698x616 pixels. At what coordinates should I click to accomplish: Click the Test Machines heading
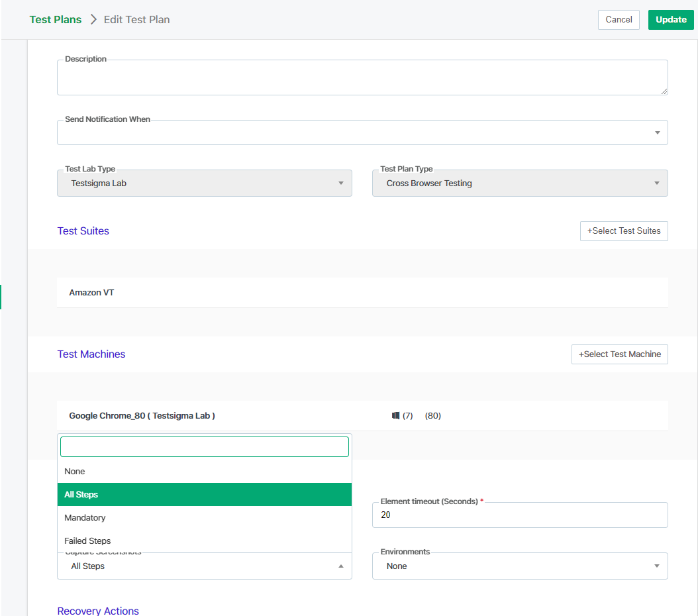pos(91,354)
